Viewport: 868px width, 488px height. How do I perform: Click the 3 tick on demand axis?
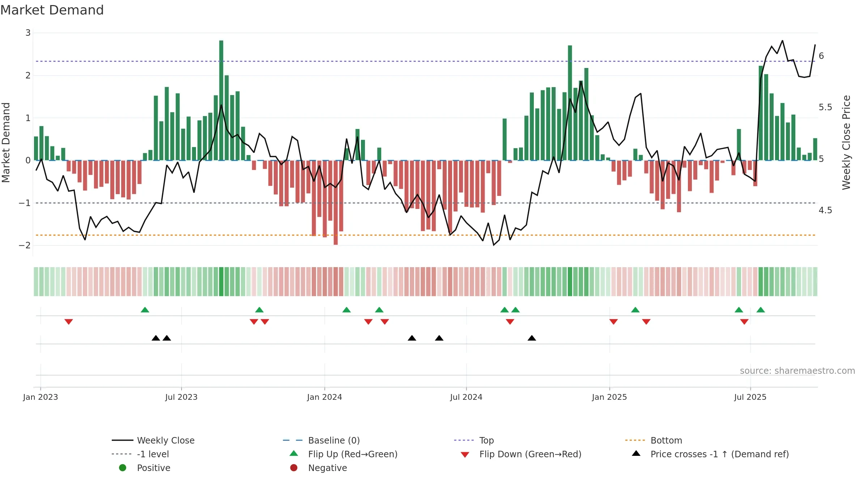tap(28, 33)
